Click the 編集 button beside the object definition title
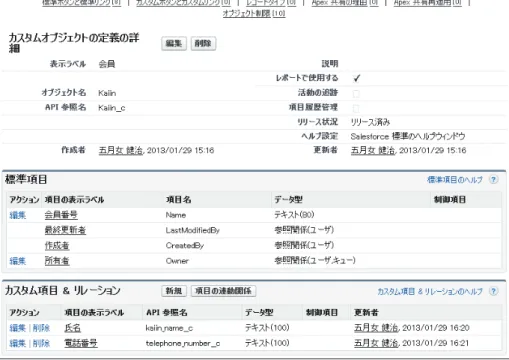This screenshot has width=509, height=360. click(x=174, y=43)
